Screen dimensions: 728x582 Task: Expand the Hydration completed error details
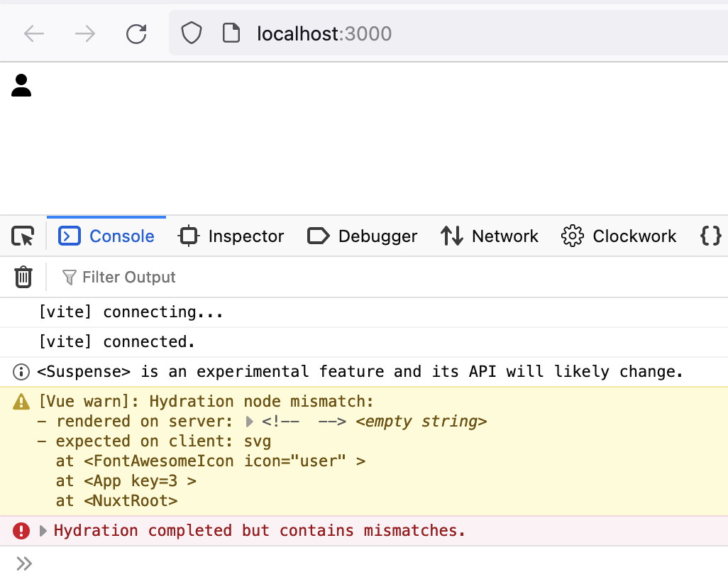44,531
